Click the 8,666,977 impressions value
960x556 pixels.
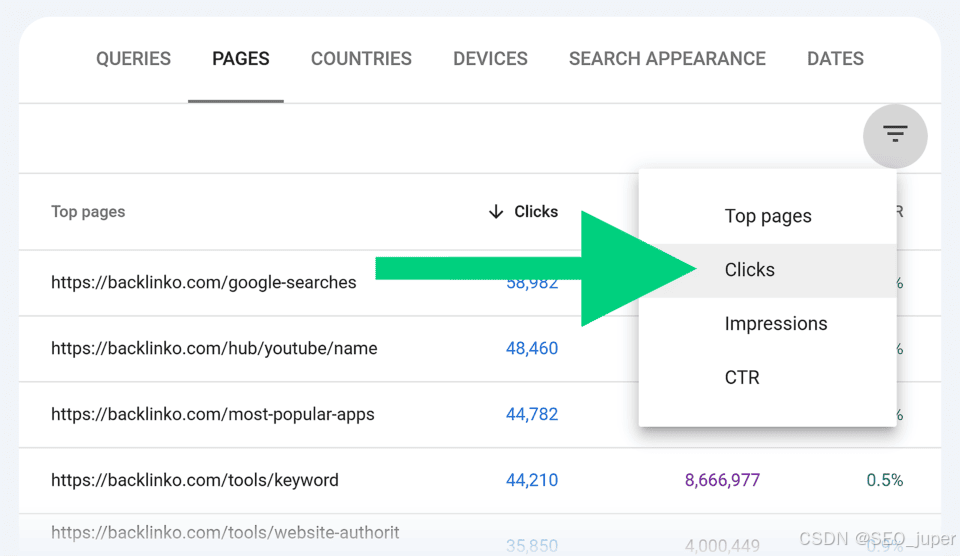(x=722, y=480)
